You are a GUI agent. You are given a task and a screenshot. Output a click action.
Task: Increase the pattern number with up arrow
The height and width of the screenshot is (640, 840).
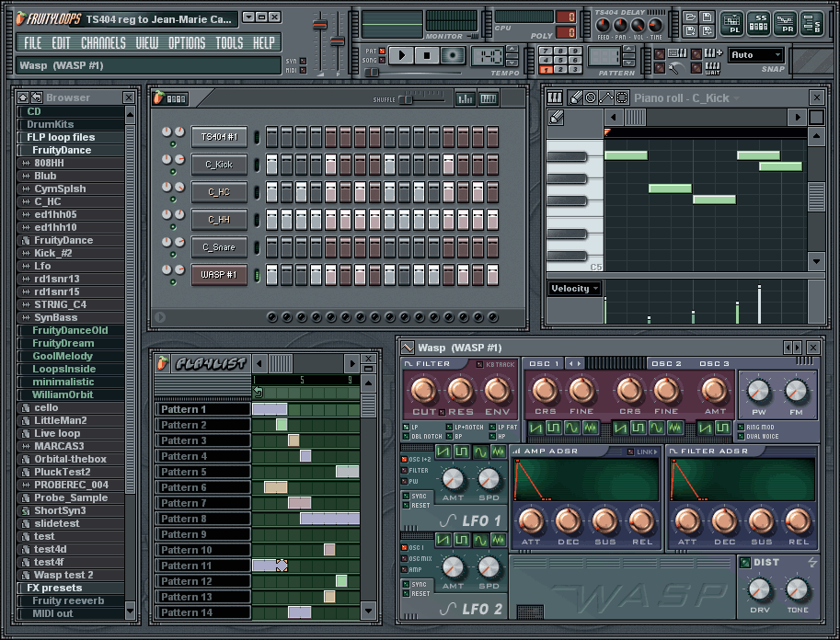629,50
